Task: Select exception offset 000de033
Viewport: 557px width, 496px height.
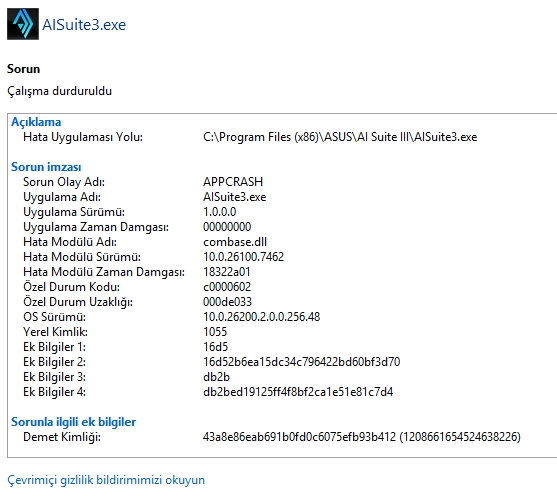Action: [x=227, y=302]
